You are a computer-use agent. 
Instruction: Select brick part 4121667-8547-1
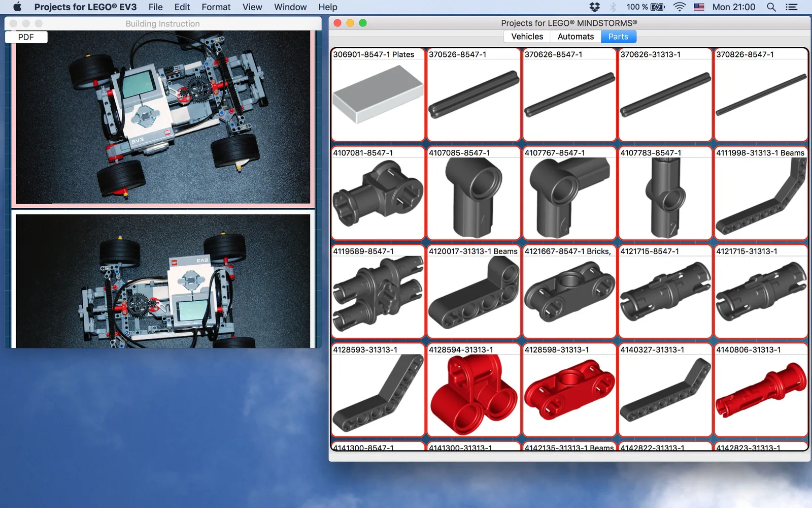tap(569, 292)
